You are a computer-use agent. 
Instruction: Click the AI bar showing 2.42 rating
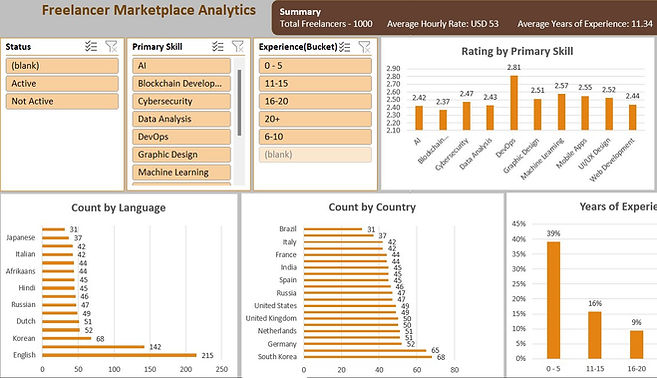point(419,118)
